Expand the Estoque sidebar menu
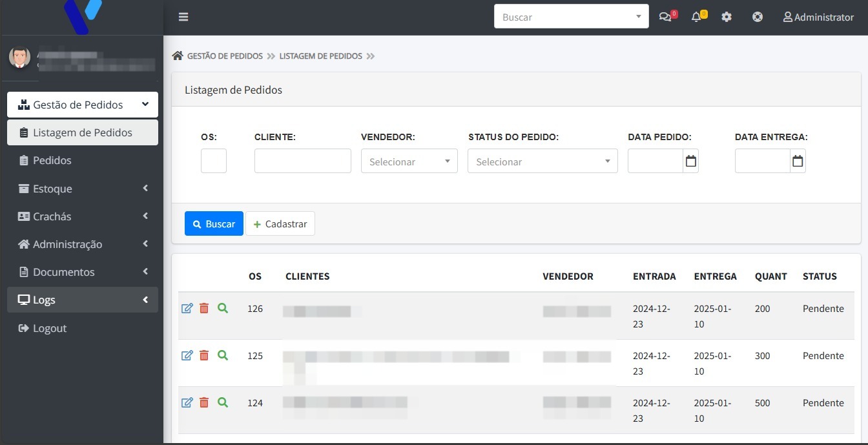This screenshot has width=868, height=445. pos(83,189)
